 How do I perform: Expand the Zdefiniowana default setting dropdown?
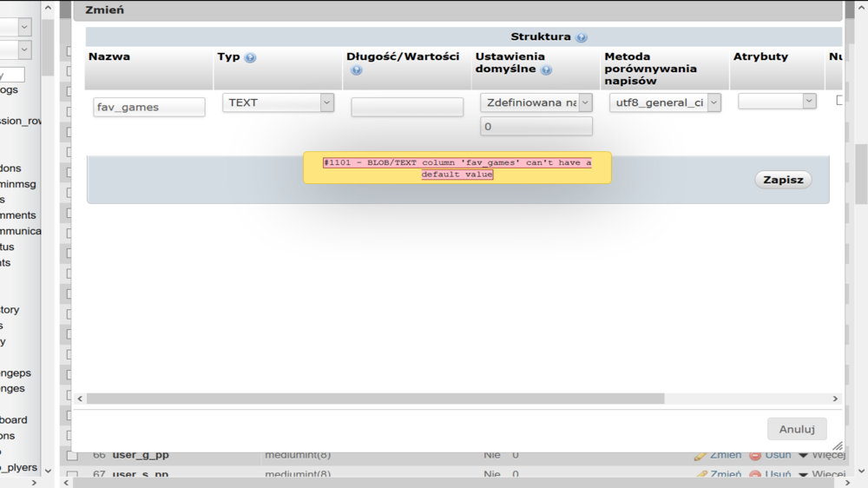[536, 102]
